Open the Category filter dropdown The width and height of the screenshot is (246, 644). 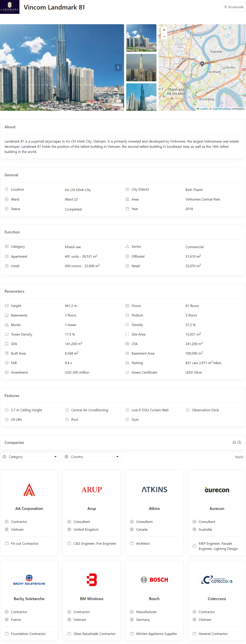tap(30, 456)
